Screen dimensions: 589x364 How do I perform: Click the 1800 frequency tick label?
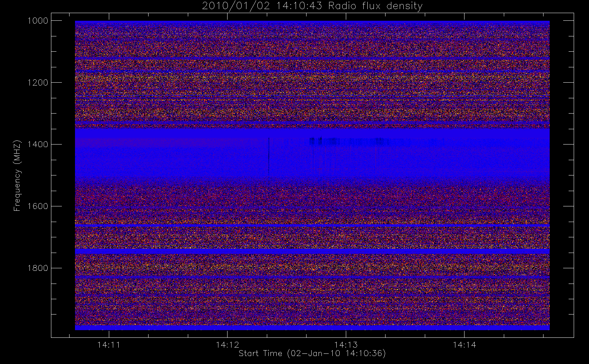point(38,268)
